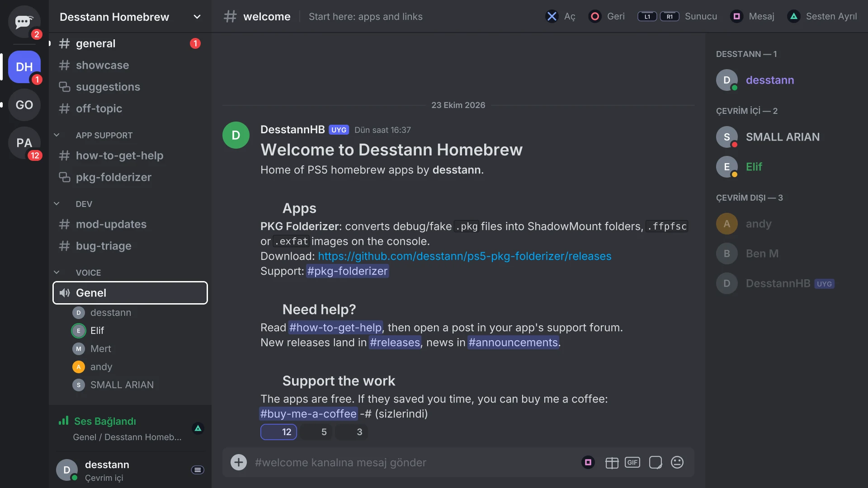The height and width of the screenshot is (488, 868).
Task: Open direct messages home icon
Action: (x=24, y=22)
